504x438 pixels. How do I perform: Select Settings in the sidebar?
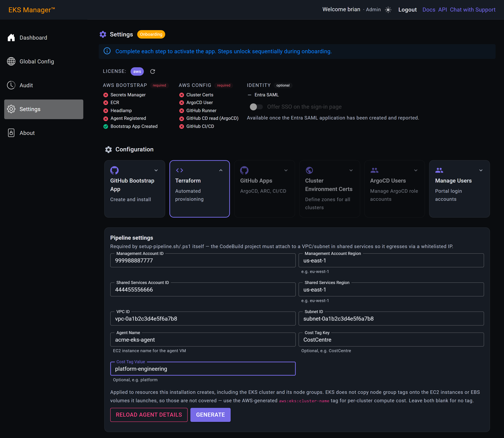(x=44, y=109)
